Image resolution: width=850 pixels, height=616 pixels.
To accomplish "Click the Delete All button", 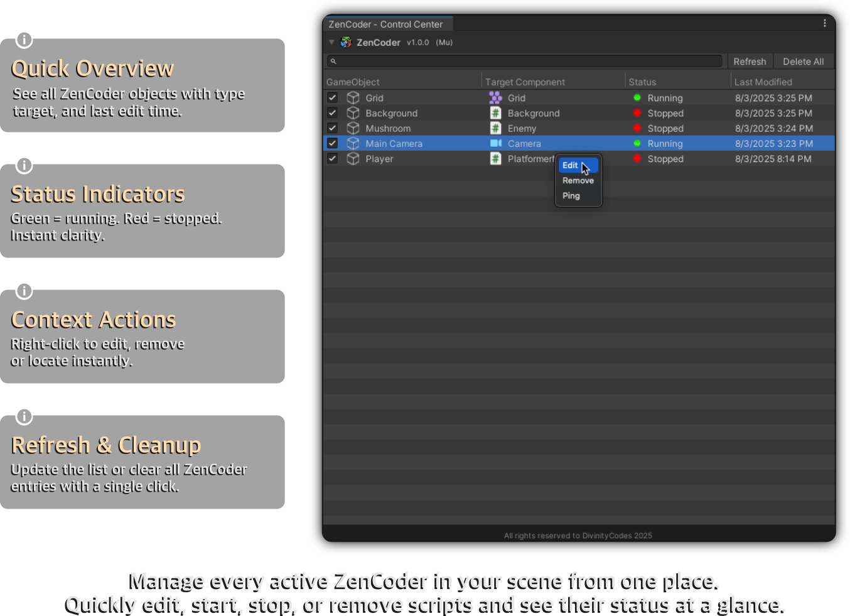I will [803, 62].
